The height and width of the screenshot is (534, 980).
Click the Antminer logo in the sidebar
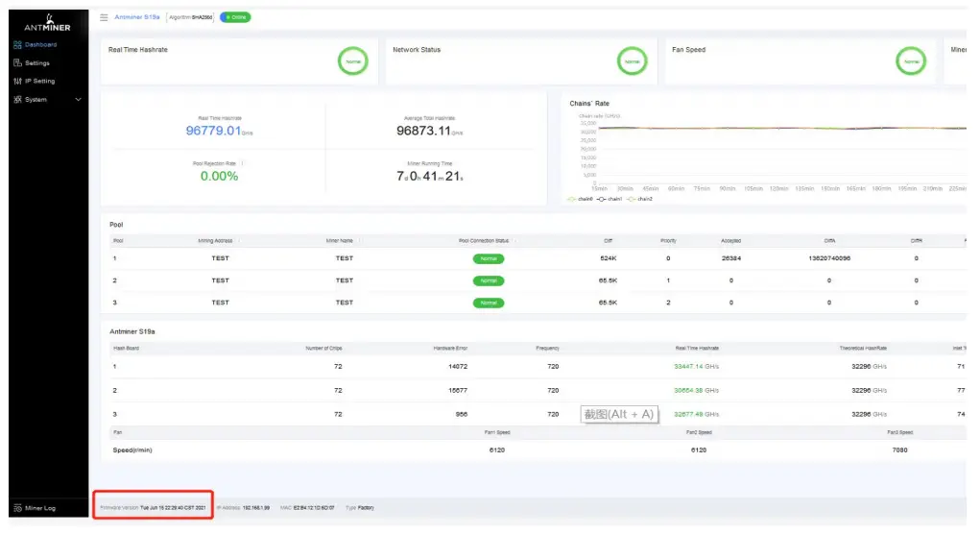pos(47,23)
